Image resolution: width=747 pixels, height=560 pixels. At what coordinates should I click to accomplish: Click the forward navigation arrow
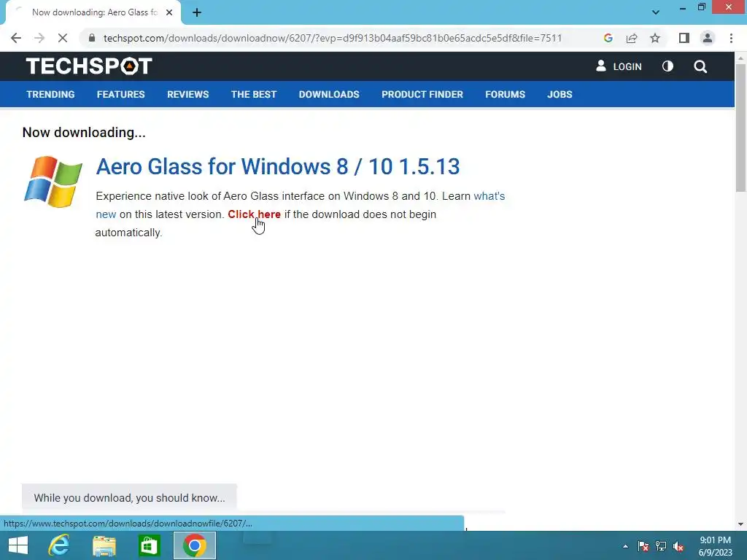[39, 38]
